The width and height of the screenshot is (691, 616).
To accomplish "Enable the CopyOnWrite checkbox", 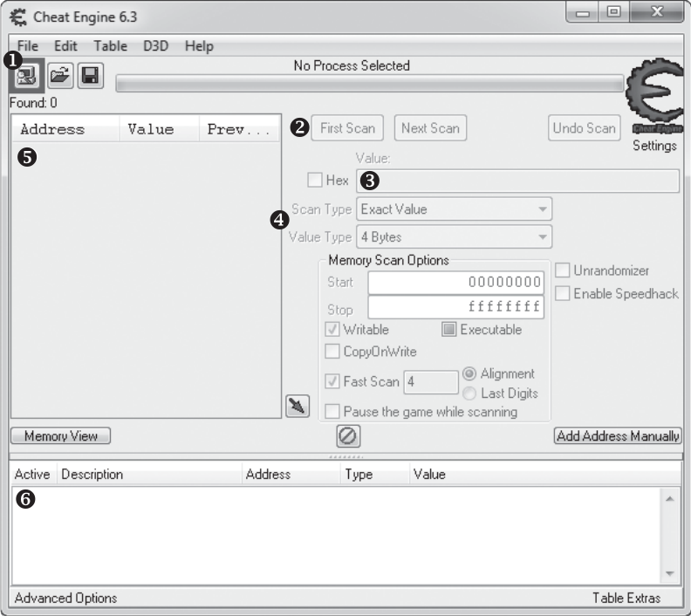I will (x=332, y=351).
